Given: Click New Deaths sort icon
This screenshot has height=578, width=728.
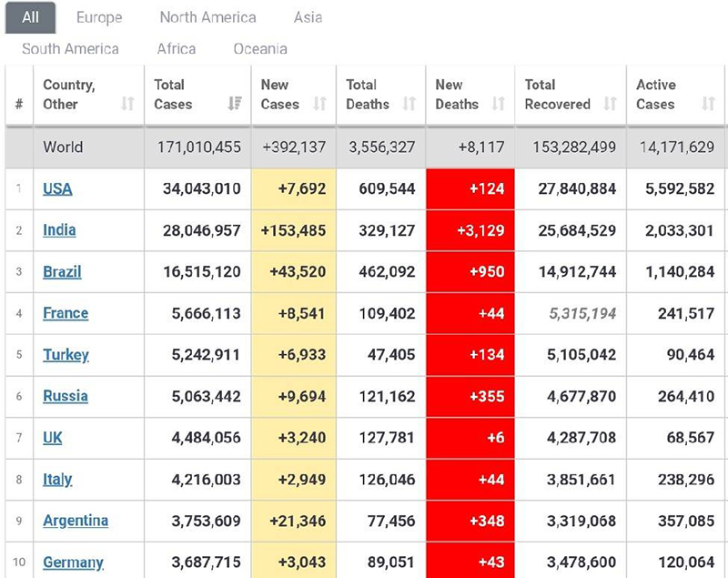Looking at the screenshot, I should tap(498, 104).
